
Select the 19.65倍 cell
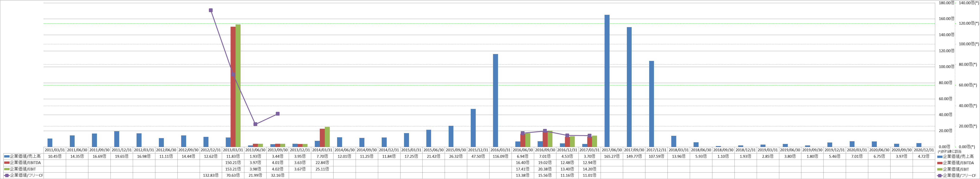tap(122, 156)
